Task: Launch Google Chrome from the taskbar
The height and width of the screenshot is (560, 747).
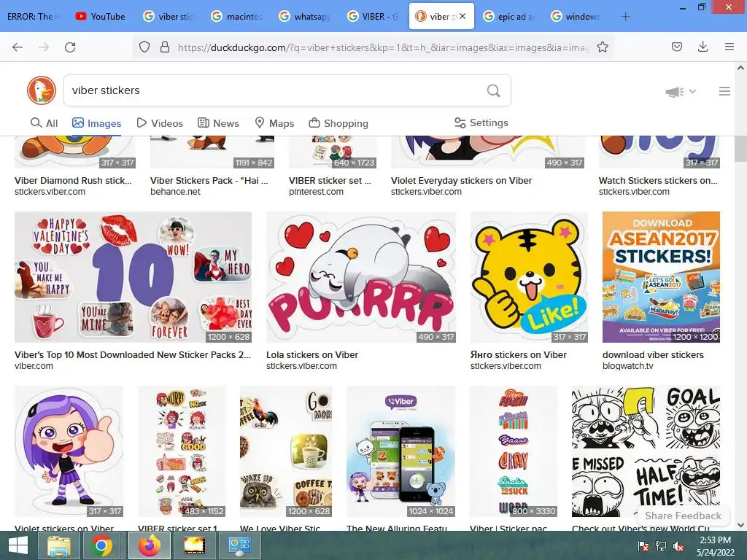Action: coord(101,545)
